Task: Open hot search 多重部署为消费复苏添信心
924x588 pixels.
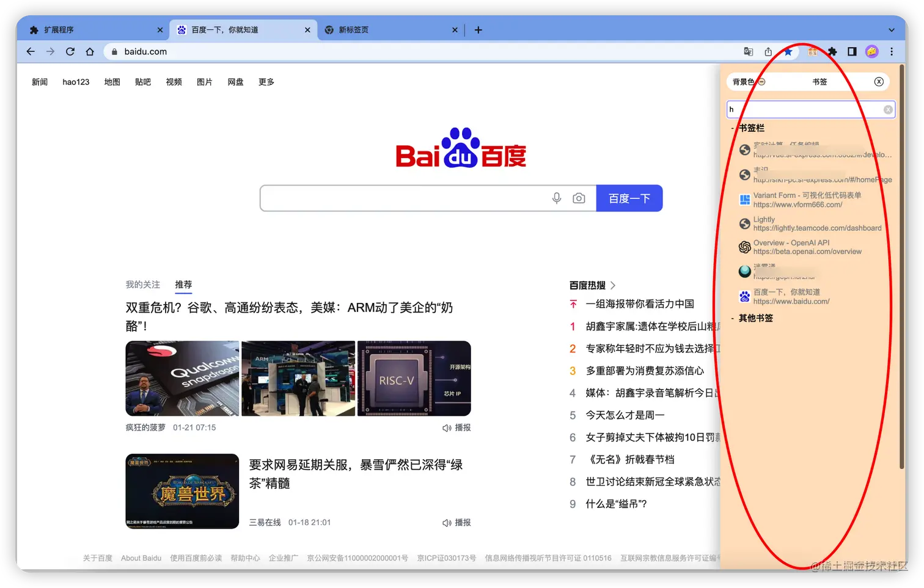Action: point(645,371)
